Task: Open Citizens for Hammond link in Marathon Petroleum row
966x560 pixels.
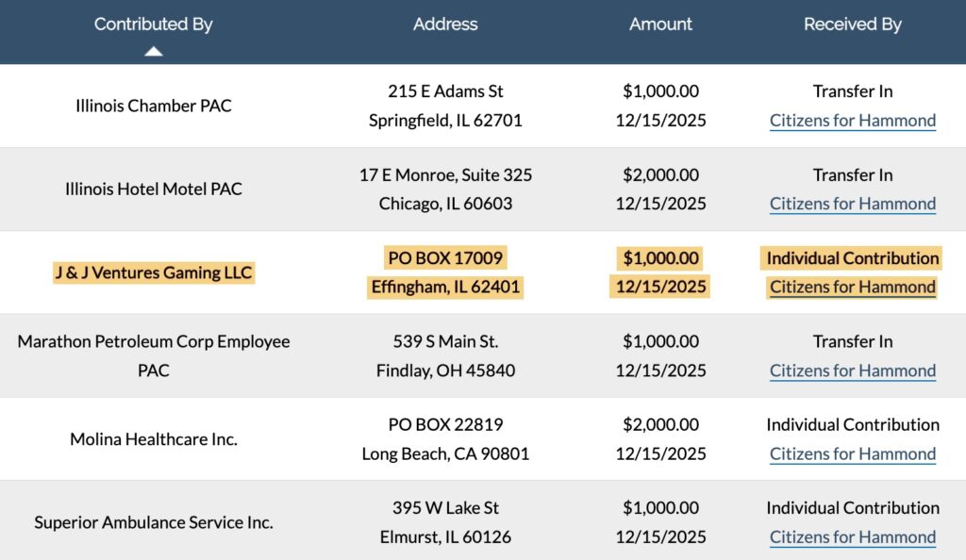Action: [852, 371]
